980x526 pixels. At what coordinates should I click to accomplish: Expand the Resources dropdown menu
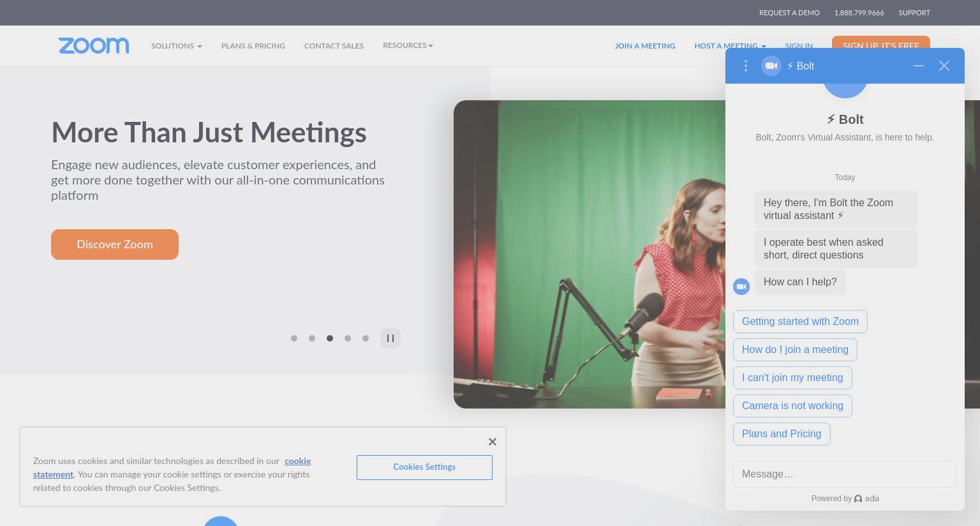(x=408, y=45)
